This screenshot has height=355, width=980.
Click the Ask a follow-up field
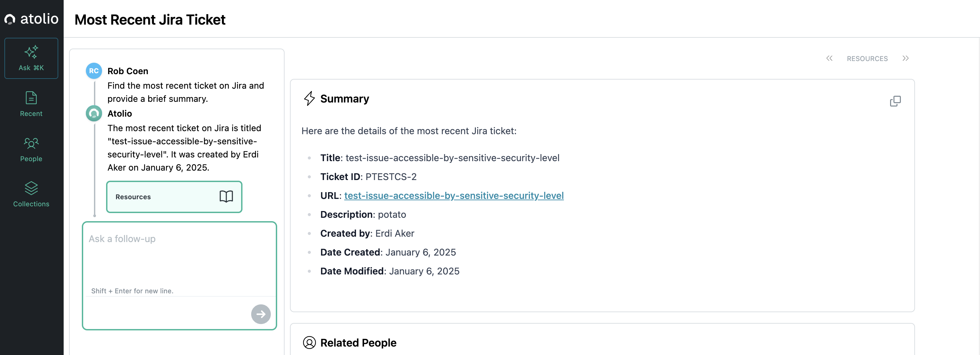[x=179, y=259]
